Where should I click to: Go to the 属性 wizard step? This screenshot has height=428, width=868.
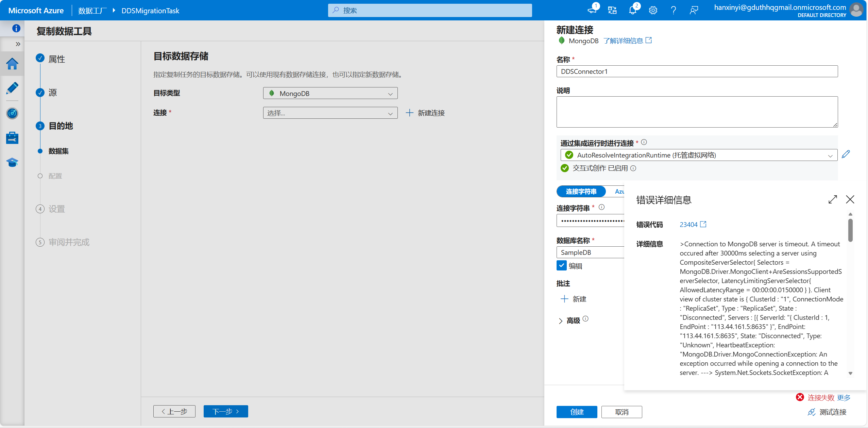tap(56, 59)
